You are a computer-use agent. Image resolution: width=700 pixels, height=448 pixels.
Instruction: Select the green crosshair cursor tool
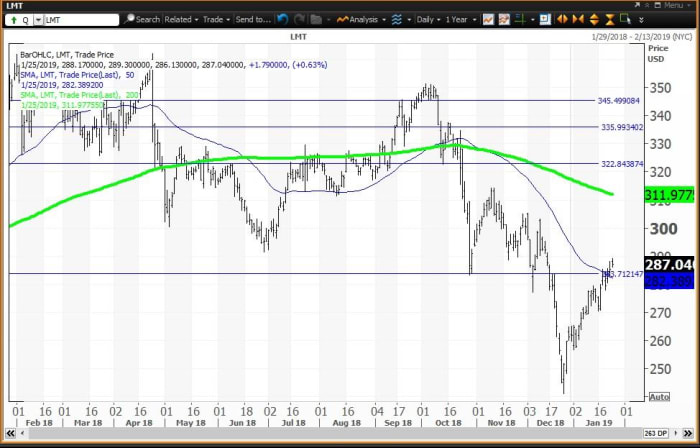point(520,20)
